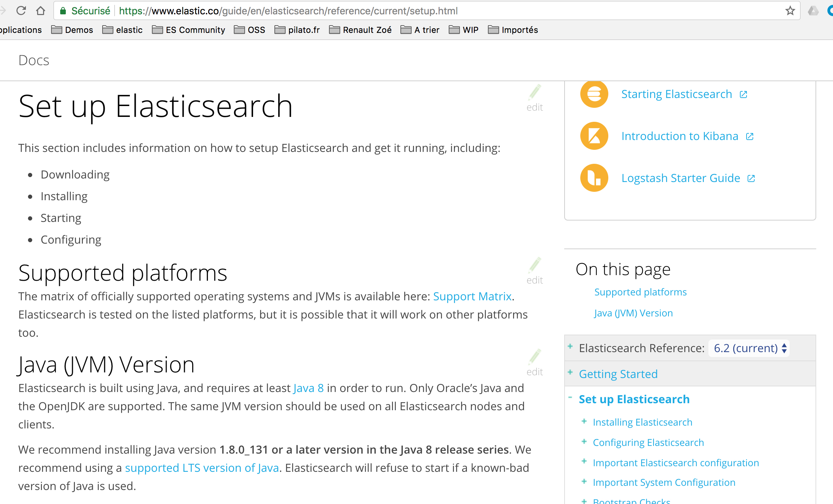The image size is (833, 504).
Task: Click the browser home icon
Action: click(41, 11)
